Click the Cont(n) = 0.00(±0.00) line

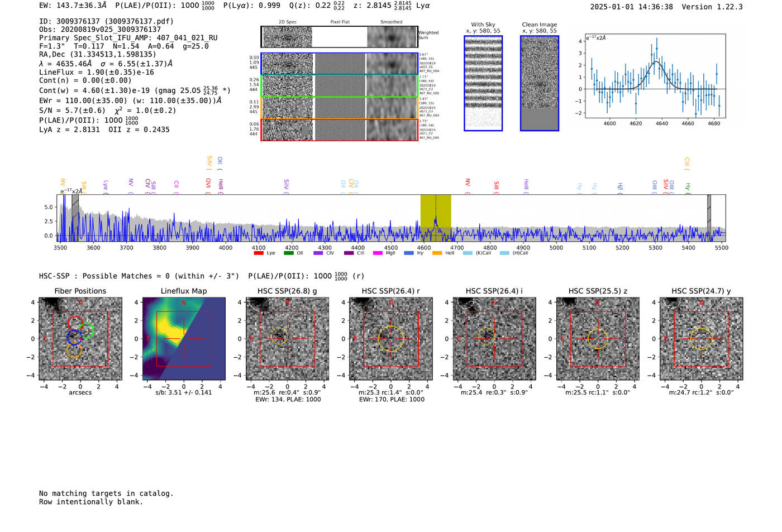[x=85, y=80]
